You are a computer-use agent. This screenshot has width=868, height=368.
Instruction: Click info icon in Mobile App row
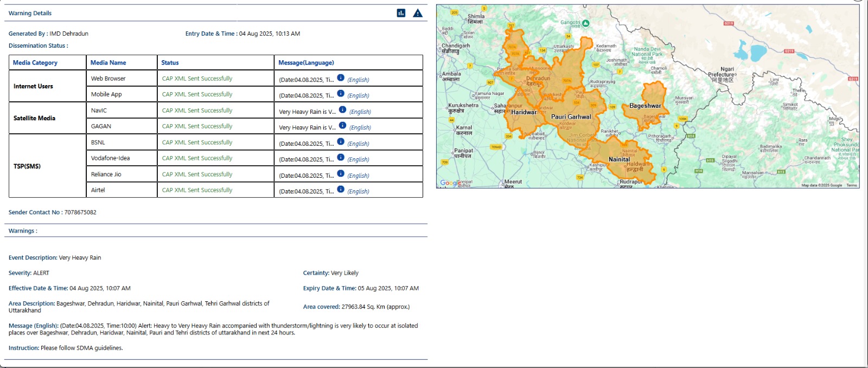click(x=341, y=94)
